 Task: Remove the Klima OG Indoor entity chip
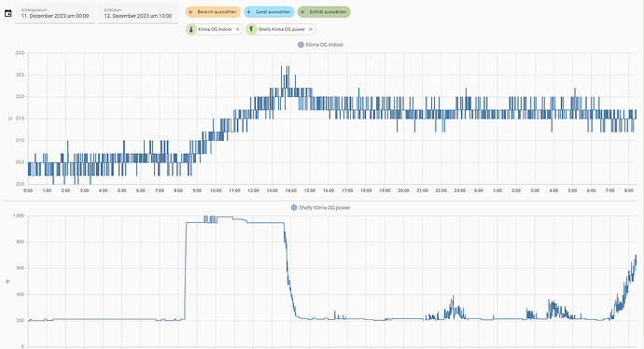tap(237, 30)
